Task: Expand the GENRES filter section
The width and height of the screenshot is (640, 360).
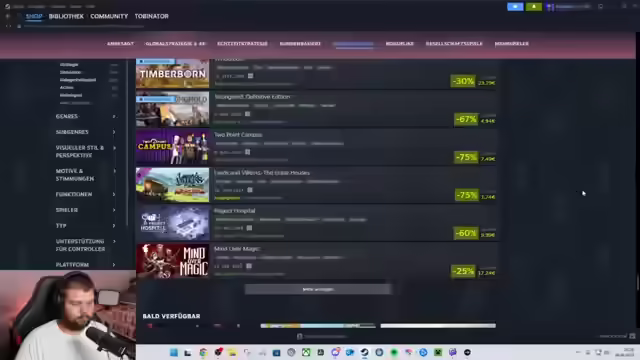Action: [85, 116]
